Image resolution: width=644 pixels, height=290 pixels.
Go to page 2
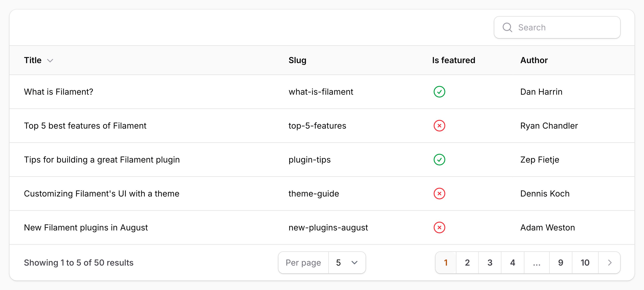467,263
